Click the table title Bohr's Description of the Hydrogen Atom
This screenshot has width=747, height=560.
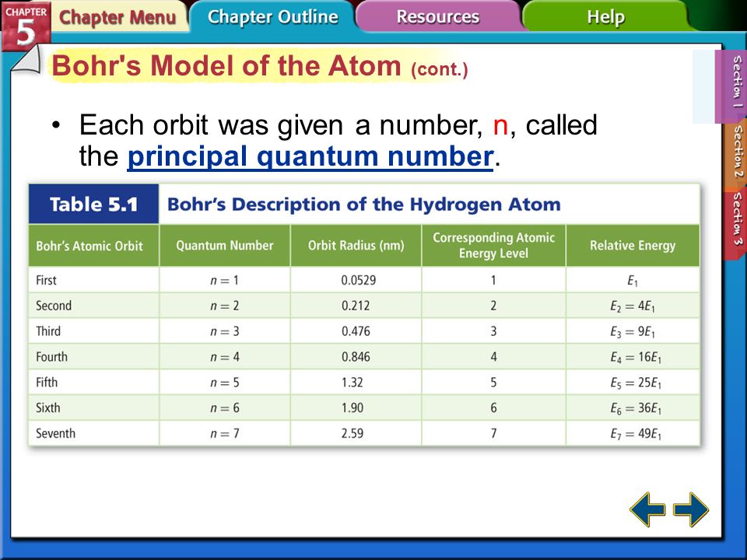364,205
